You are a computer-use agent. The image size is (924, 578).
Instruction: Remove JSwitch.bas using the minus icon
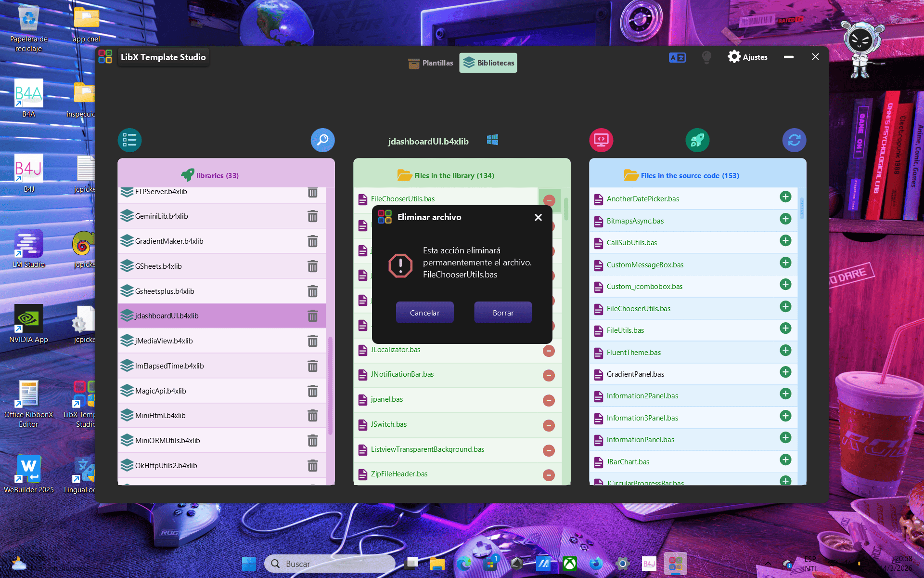549,426
